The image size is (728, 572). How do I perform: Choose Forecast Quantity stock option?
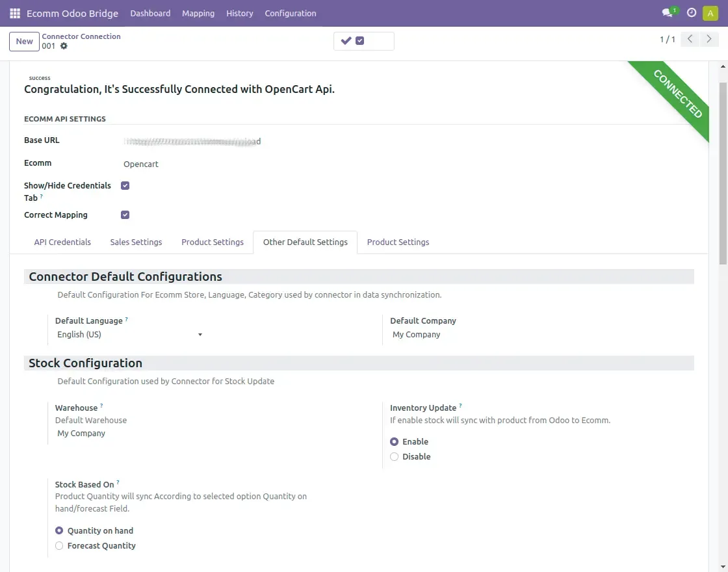pyautogui.click(x=59, y=546)
